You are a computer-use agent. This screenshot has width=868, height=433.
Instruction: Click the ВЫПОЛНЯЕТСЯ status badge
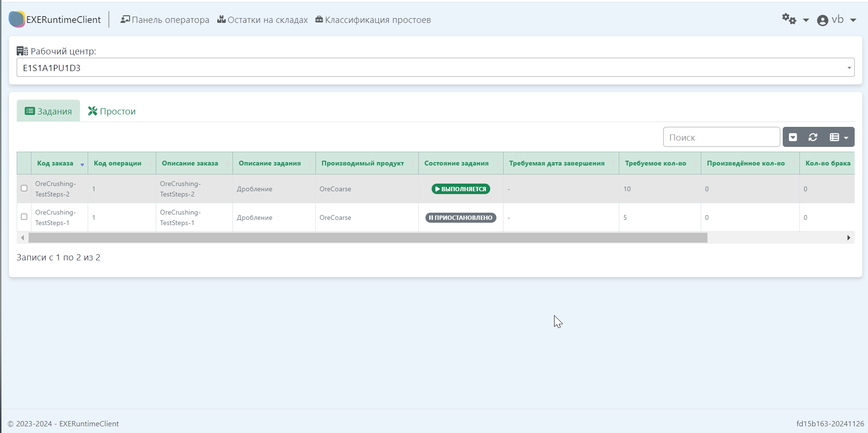click(x=461, y=189)
